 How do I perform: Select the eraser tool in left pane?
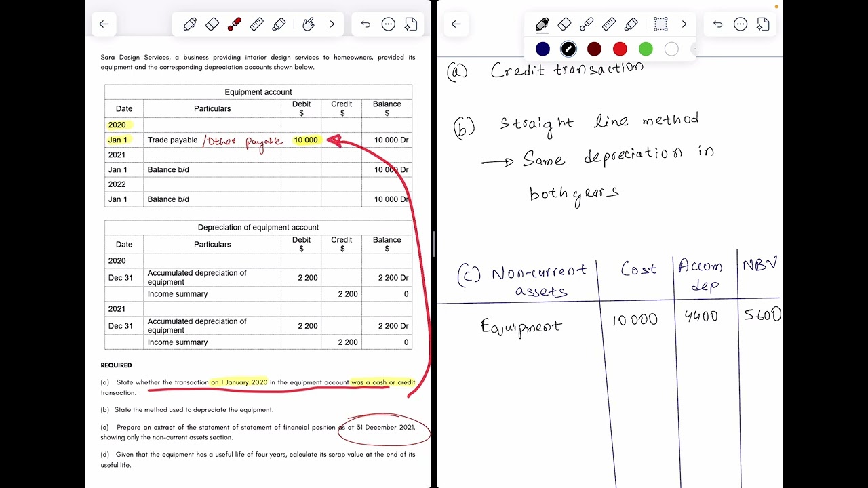[212, 24]
